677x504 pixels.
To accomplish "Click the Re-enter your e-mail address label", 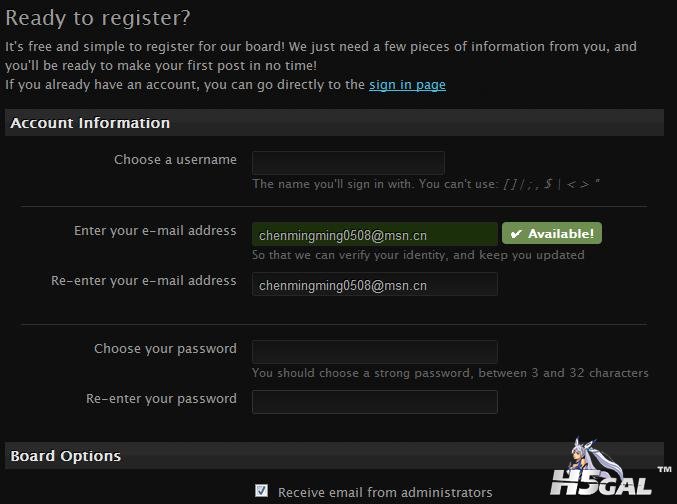I will point(144,281).
